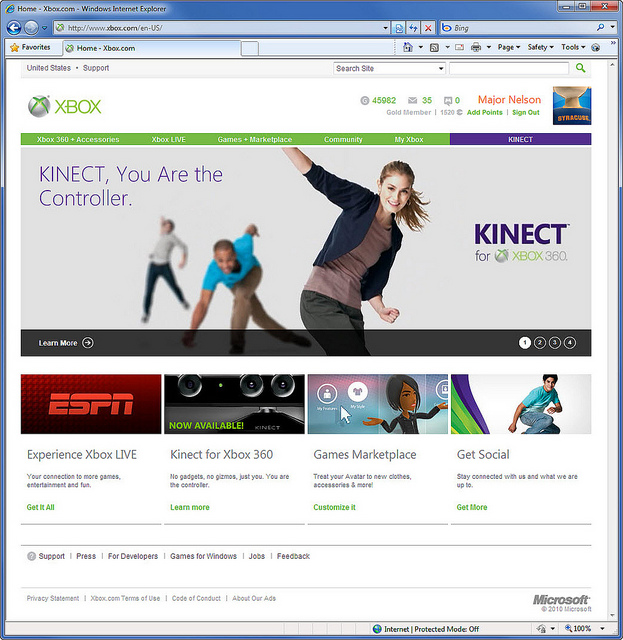Select slide 3 in carousel indicator
The height and width of the screenshot is (640, 623).
[555, 342]
